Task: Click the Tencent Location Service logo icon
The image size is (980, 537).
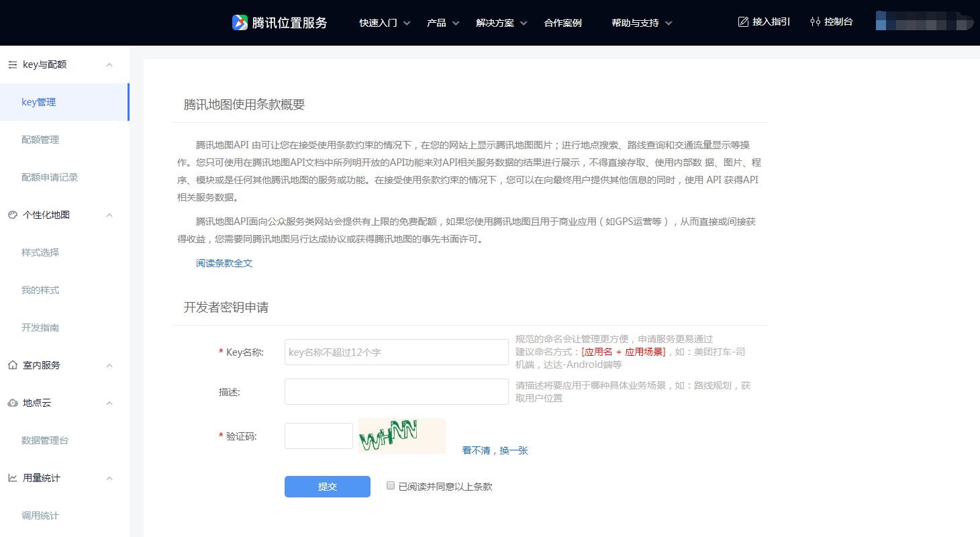Action: pos(240,23)
